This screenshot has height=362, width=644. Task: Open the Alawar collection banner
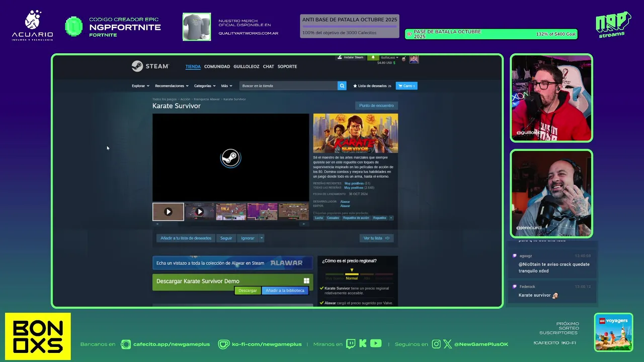point(232,263)
